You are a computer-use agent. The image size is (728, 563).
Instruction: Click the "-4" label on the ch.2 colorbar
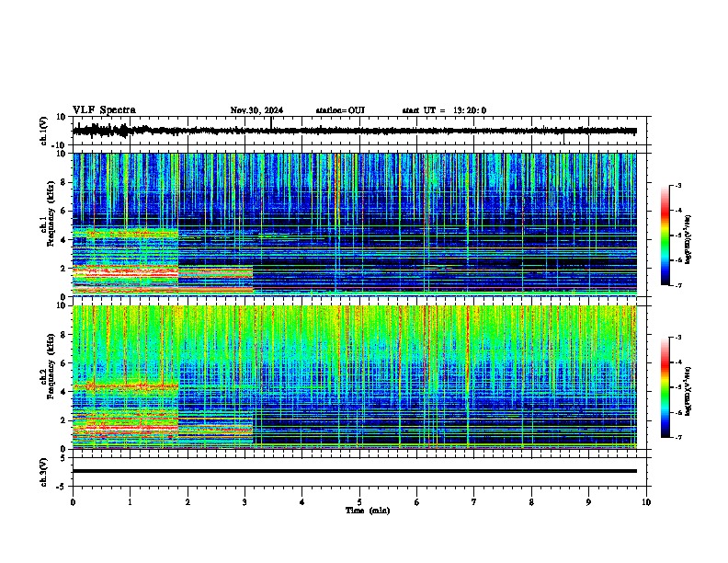point(677,362)
